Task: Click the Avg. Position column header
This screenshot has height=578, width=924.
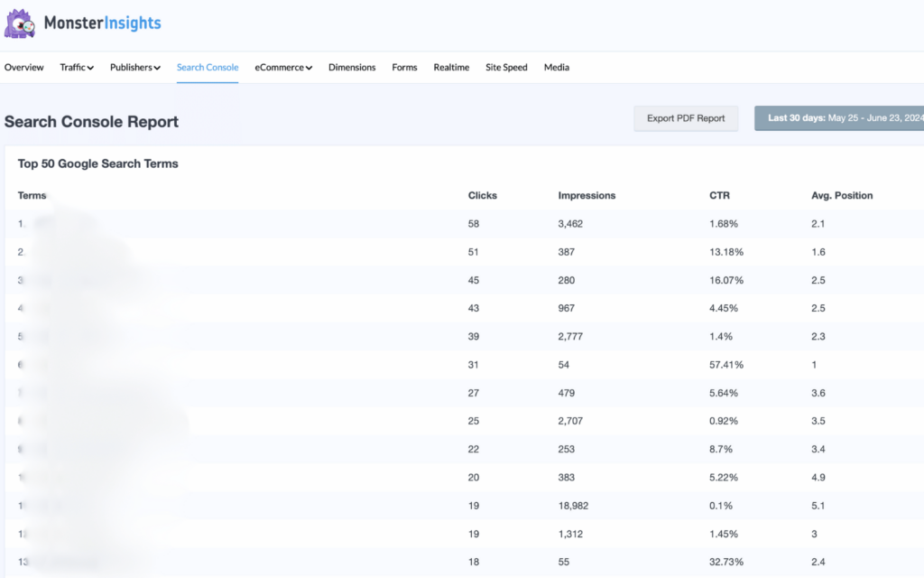Action: tap(842, 195)
